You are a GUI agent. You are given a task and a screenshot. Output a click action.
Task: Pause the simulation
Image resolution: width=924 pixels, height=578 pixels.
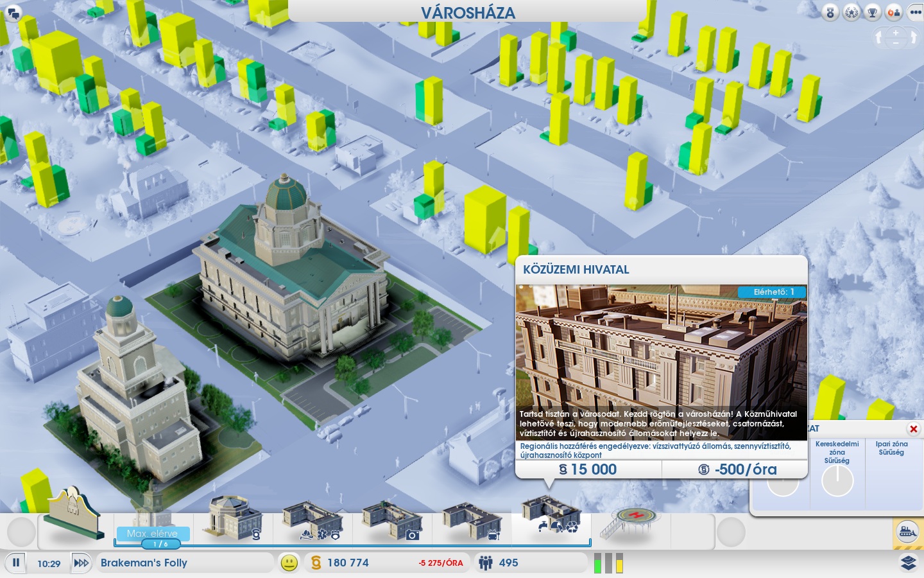point(16,563)
